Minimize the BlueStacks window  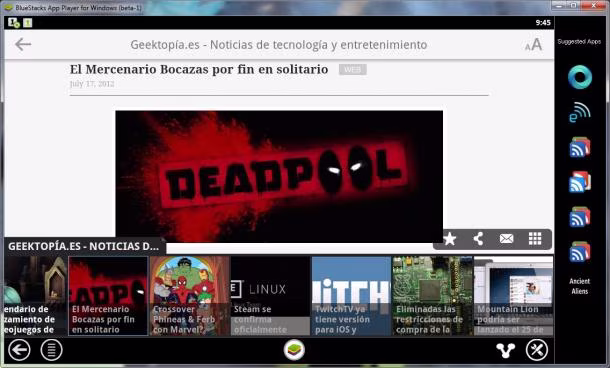(559, 5)
